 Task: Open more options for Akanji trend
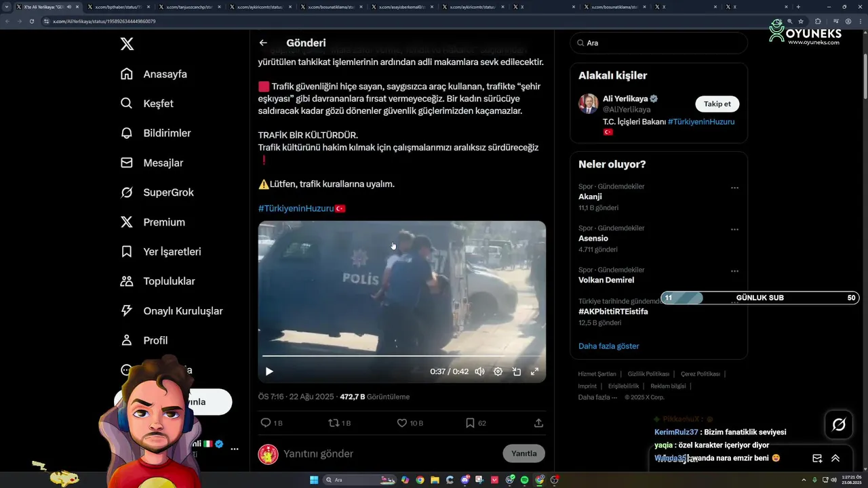734,188
